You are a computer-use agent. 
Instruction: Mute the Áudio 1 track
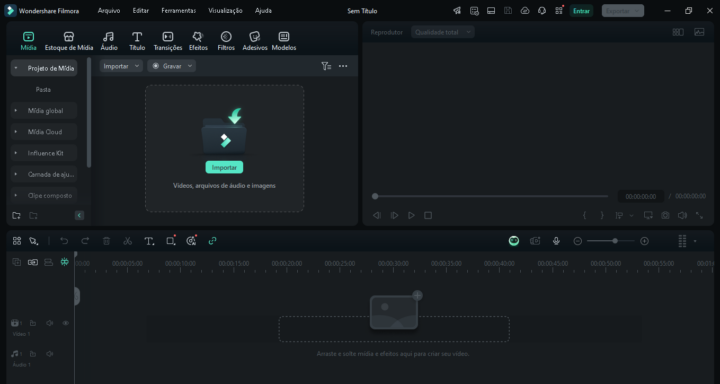click(50, 354)
